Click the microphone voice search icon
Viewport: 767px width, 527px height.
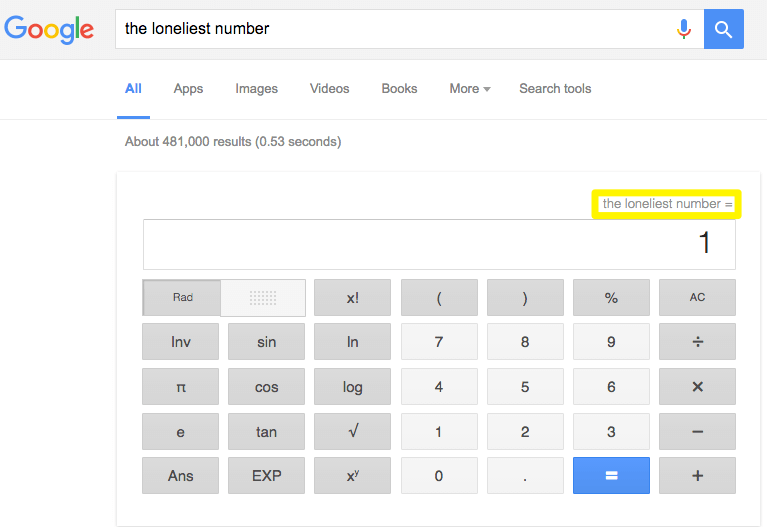coord(683,29)
